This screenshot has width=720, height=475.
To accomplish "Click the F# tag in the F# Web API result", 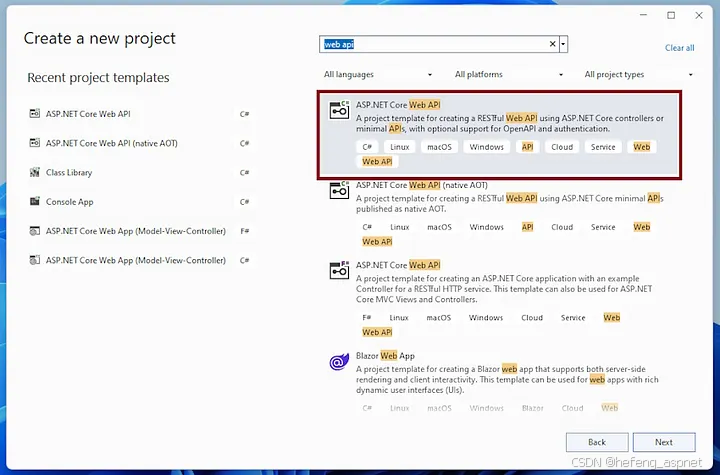I will [x=366, y=317].
